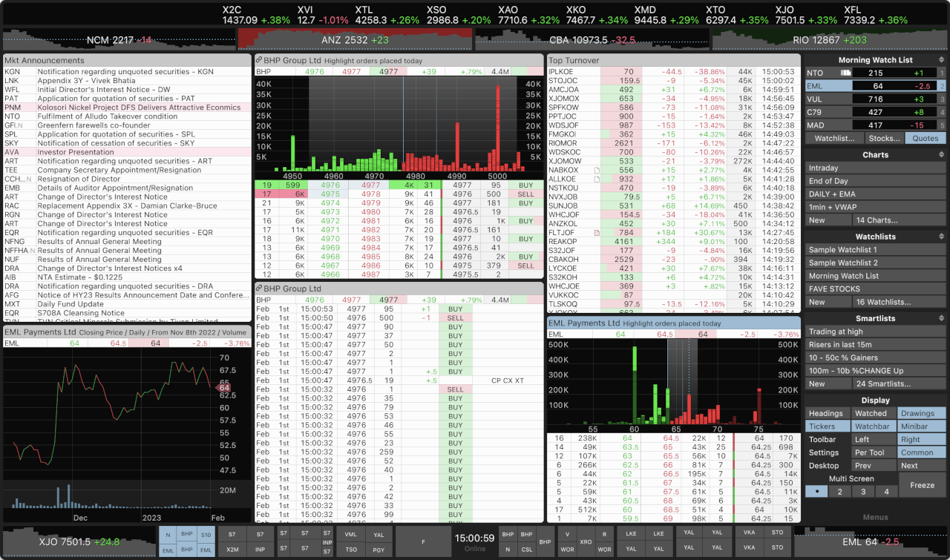The image size is (950, 560).
Task: Open the Kolosori Nickel Project DFS announcement
Action: click(x=140, y=108)
